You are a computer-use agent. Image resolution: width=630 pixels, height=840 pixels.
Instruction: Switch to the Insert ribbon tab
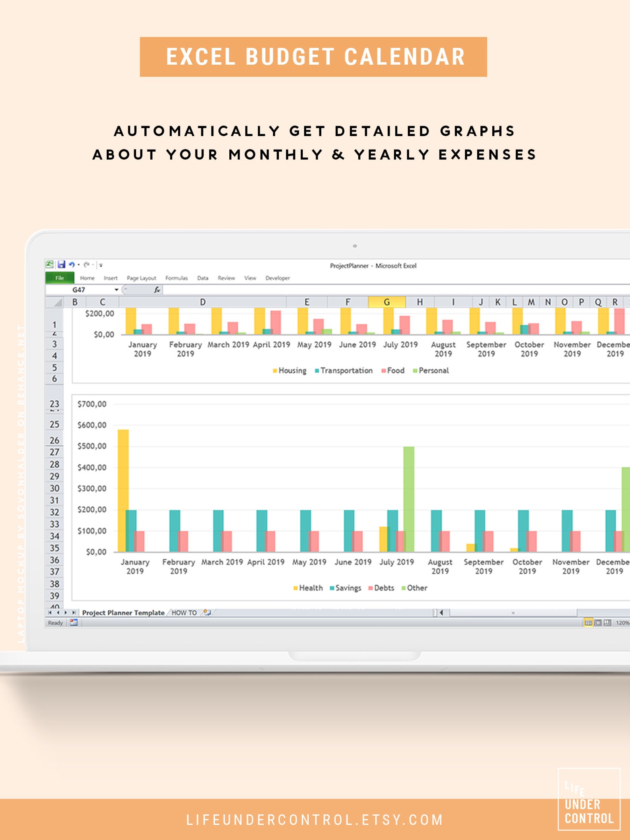pyautogui.click(x=111, y=278)
